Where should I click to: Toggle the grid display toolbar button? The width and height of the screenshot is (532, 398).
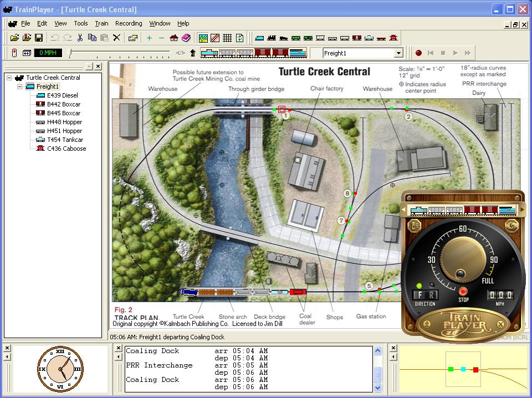tap(227, 38)
